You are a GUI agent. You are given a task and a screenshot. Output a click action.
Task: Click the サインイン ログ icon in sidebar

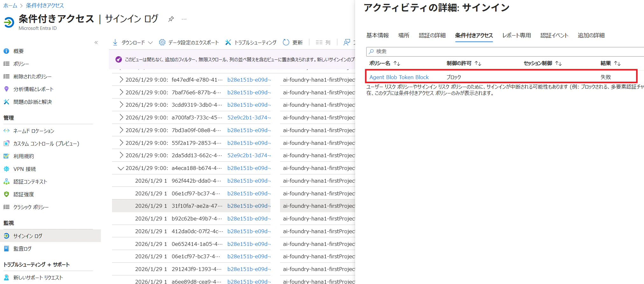click(x=6, y=236)
